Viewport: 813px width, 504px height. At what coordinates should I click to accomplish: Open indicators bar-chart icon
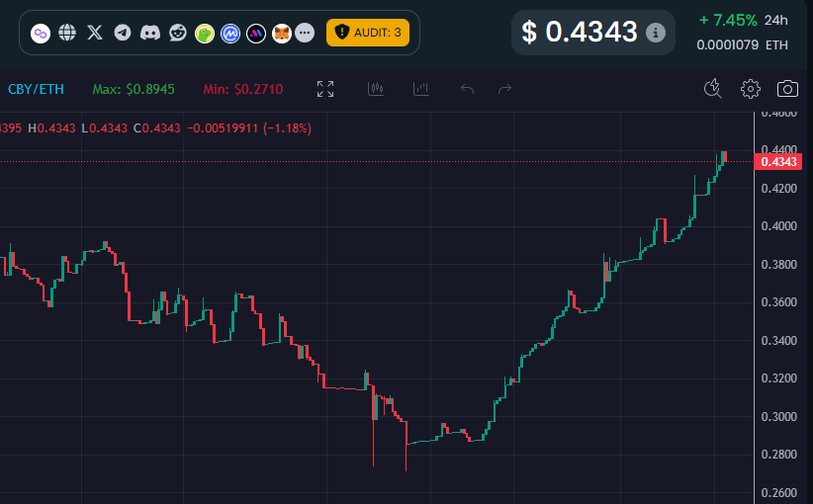(421, 89)
